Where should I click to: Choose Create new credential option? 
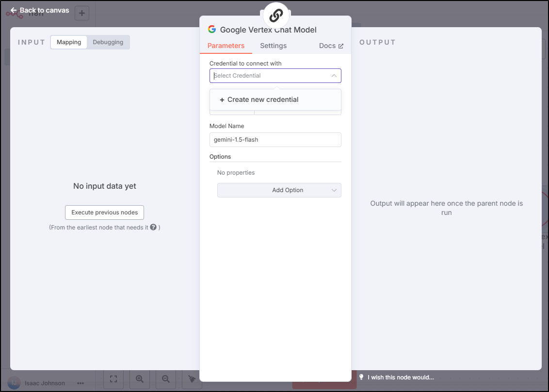275,99
